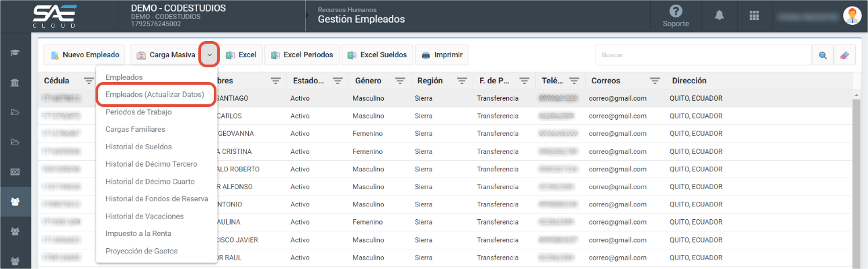Screen dimensions: 868x269
Task: Select the A CRISTINA employee row
Action: 446,151
